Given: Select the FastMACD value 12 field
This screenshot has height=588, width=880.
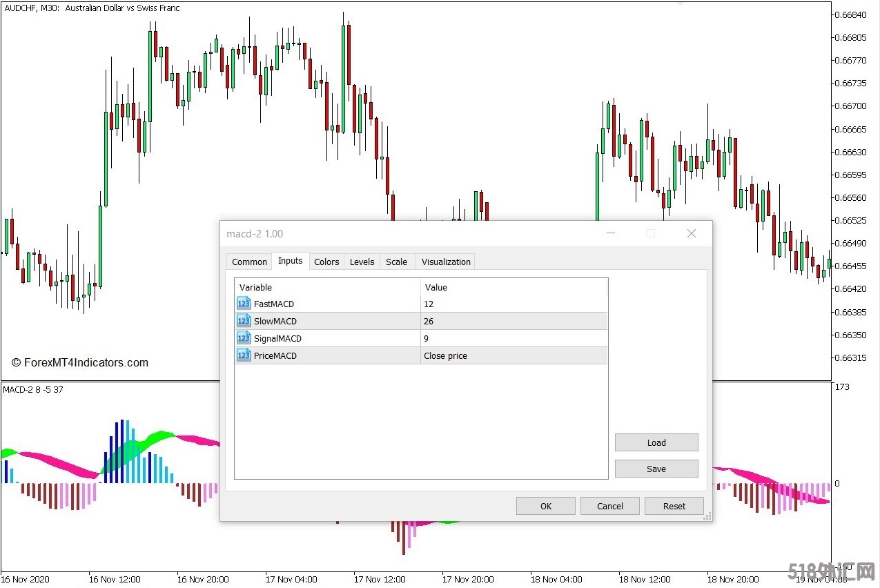Looking at the screenshot, I should click(513, 304).
